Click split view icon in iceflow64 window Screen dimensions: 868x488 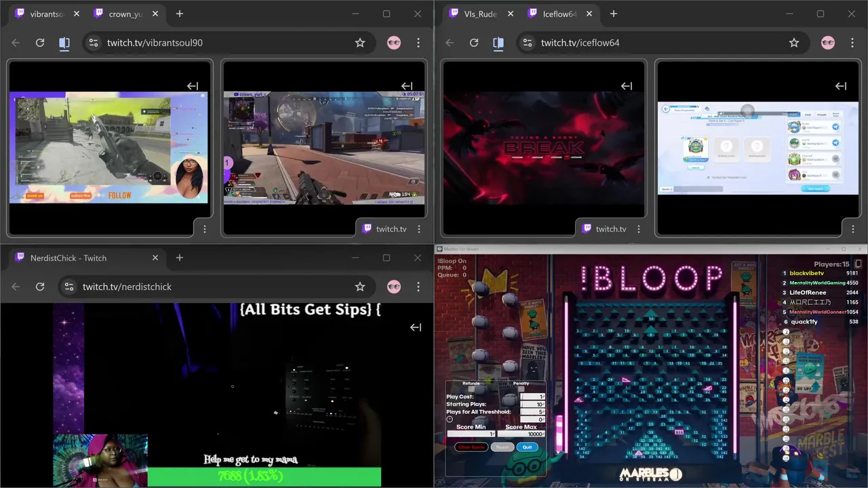coord(498,43)
